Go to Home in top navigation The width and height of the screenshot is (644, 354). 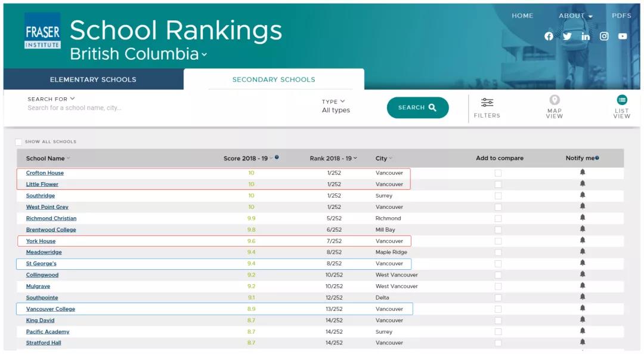[522, 16]
